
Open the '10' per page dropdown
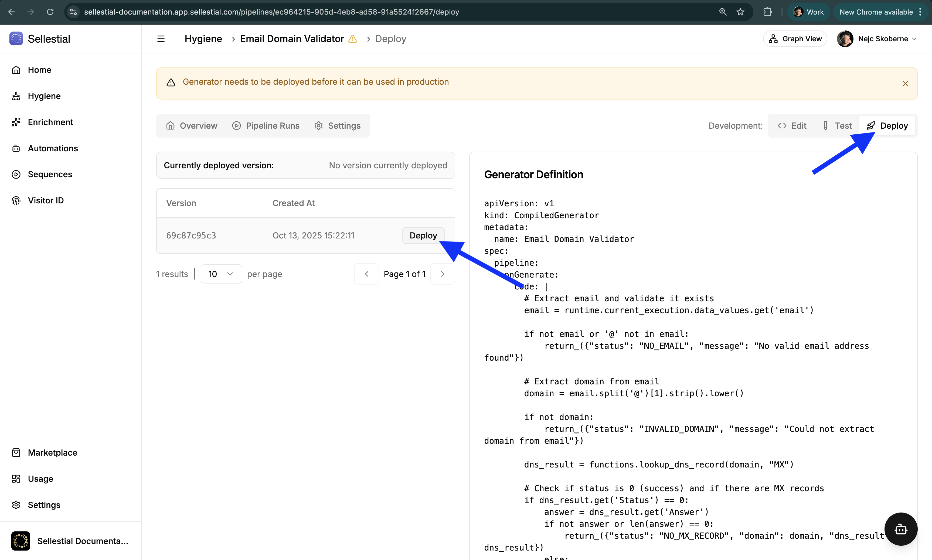[x=221, y=274]
